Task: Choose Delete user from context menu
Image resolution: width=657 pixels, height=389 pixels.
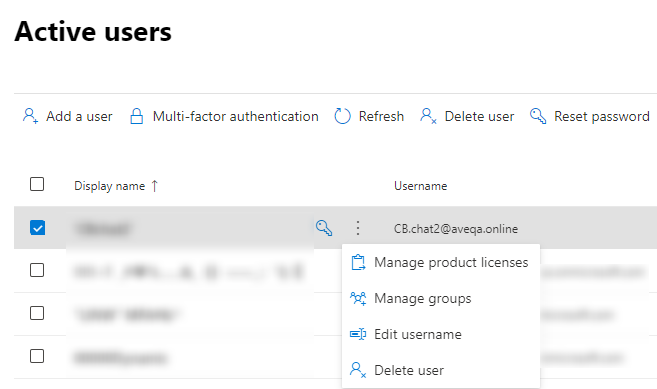Action: click(441, 370)
